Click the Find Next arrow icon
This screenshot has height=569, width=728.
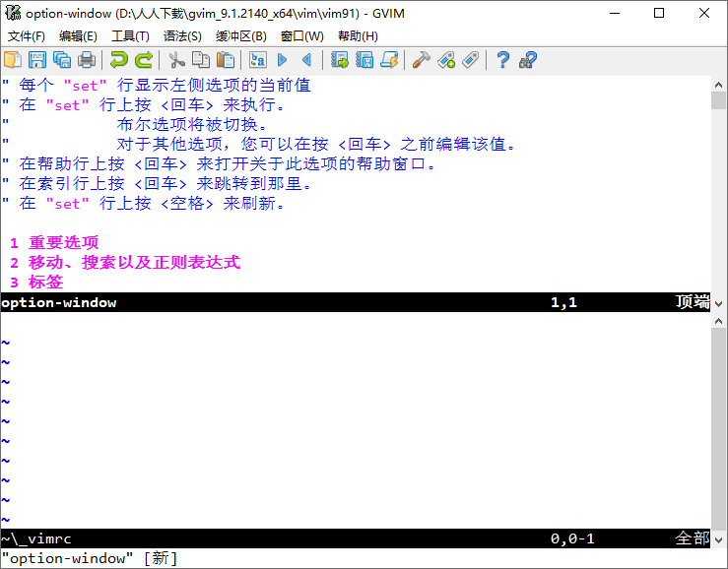[x=283, y=60]
